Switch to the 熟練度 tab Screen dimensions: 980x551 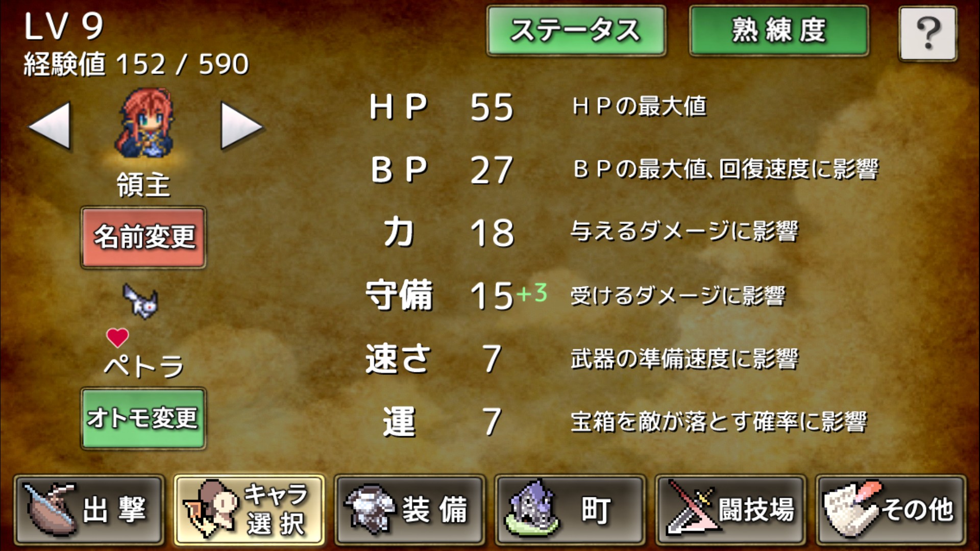(x=779, y=31)
